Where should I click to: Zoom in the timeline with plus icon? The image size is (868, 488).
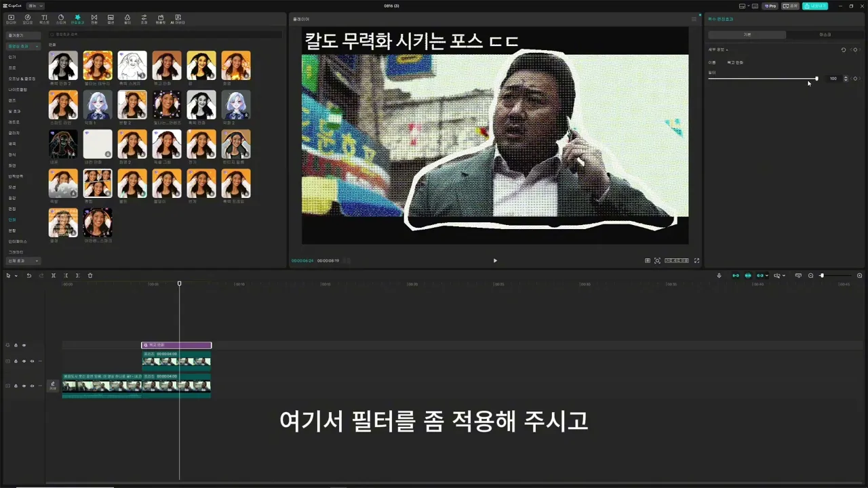[860, 276]
